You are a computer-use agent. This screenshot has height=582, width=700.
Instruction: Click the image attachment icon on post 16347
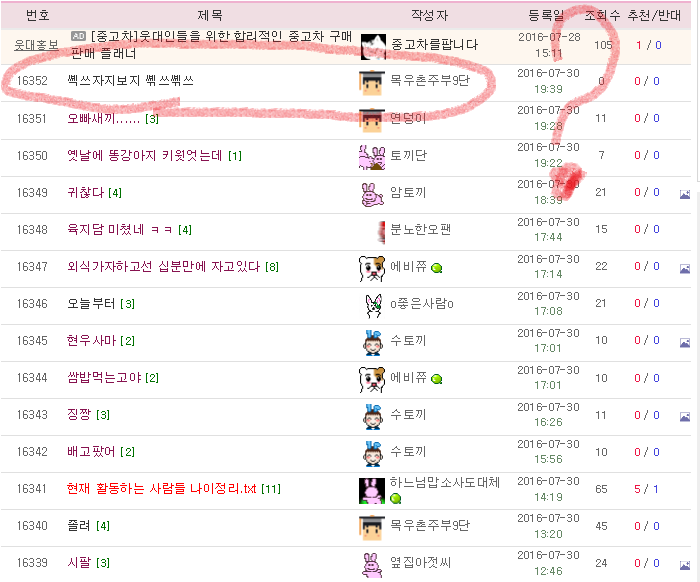click(685, 268)
